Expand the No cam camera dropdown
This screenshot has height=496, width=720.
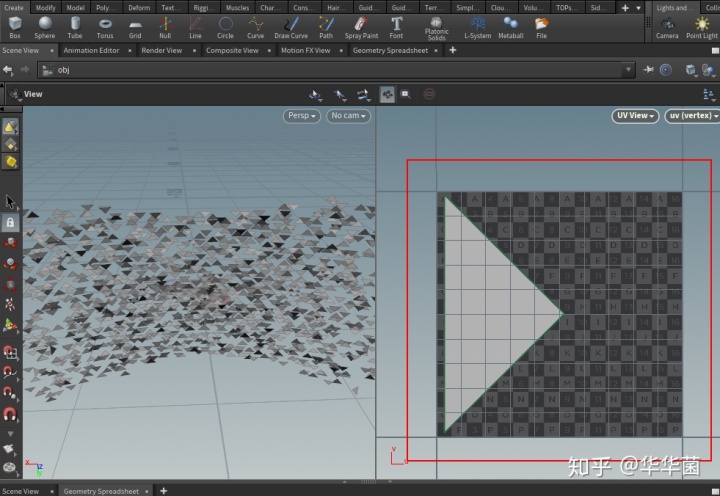pos(348,116)
